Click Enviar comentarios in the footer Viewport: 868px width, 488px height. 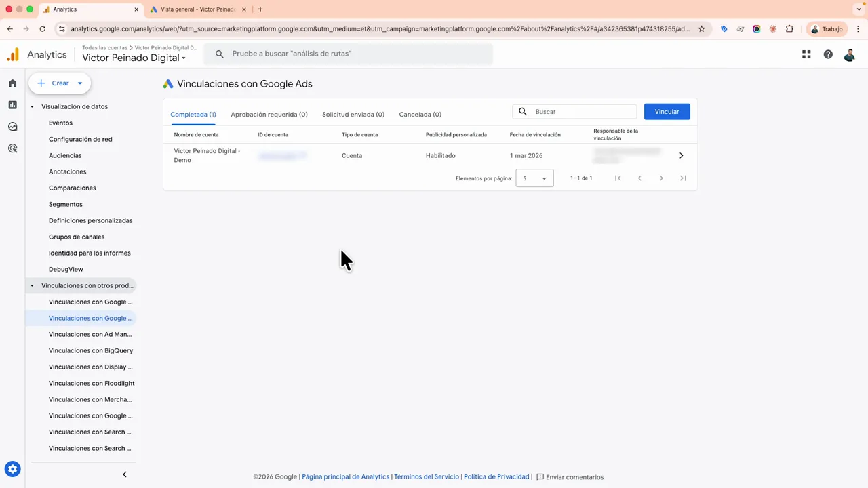[x=570, y=477]
